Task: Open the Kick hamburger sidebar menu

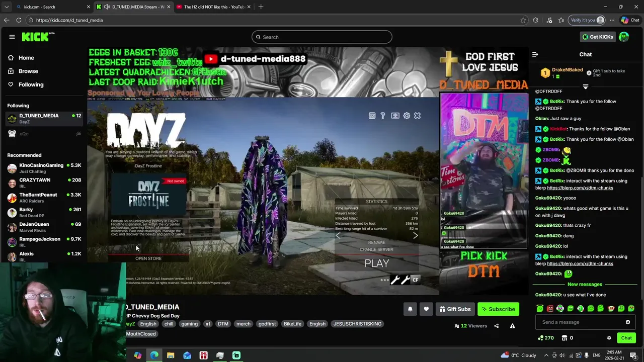Action: tap(12, 37)
